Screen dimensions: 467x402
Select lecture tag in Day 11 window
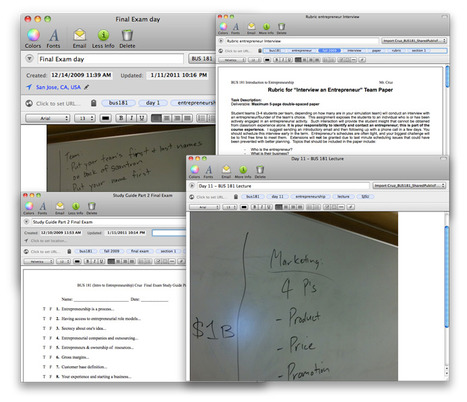(343, 197)
